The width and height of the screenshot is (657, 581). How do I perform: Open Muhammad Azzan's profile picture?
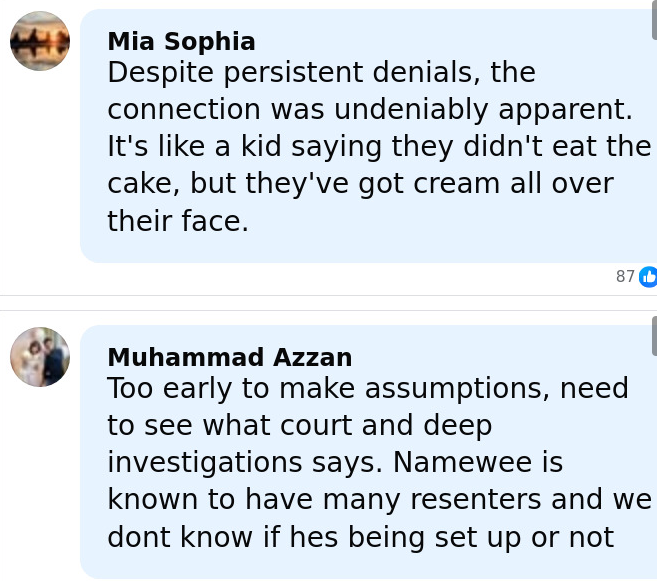(x=40, y=357)
